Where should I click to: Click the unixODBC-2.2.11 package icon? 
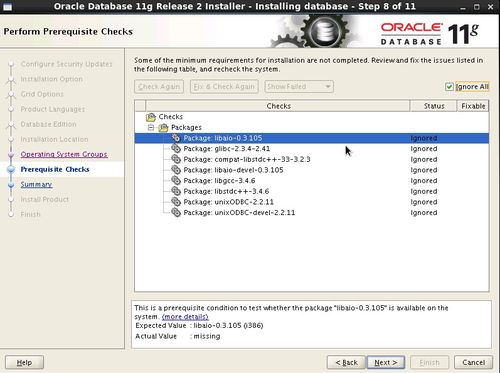tap(176, 202)
